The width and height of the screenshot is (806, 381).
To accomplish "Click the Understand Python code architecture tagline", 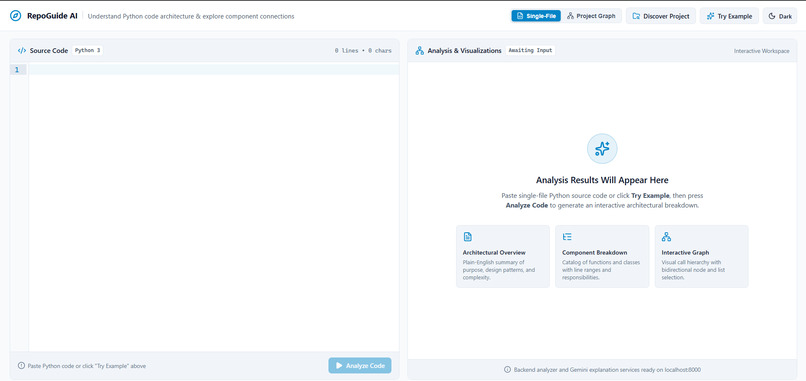I will coord(191,16).
